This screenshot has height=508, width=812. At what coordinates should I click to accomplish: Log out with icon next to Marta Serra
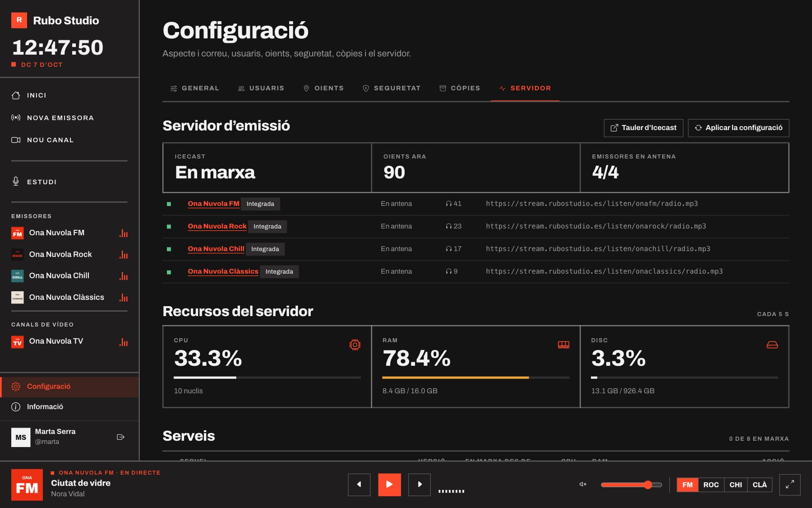[120, 437]
